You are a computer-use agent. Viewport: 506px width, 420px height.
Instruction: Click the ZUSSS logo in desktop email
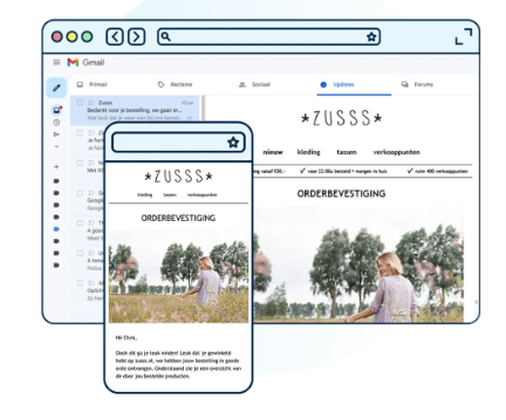click(342, 118)
